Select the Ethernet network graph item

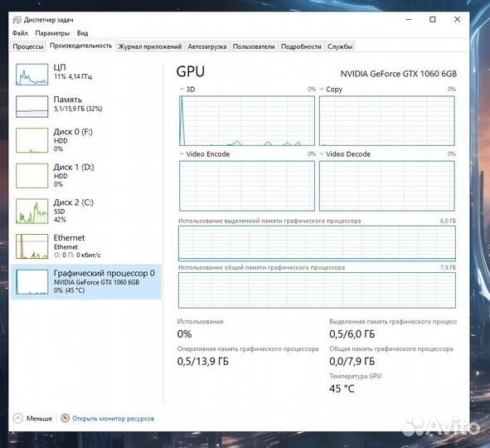click(x=86, y=246)
